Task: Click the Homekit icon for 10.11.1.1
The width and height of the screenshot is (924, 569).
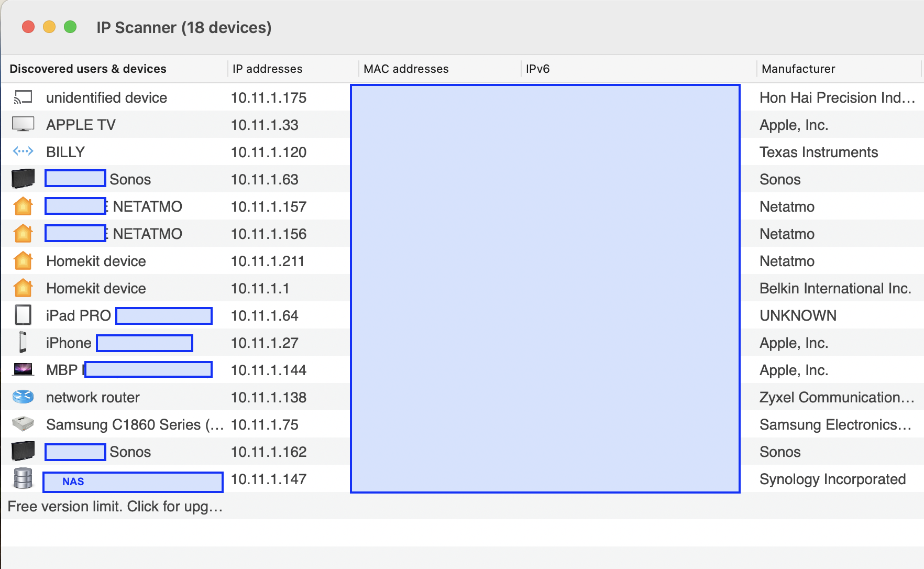Action: pos(23,288)
